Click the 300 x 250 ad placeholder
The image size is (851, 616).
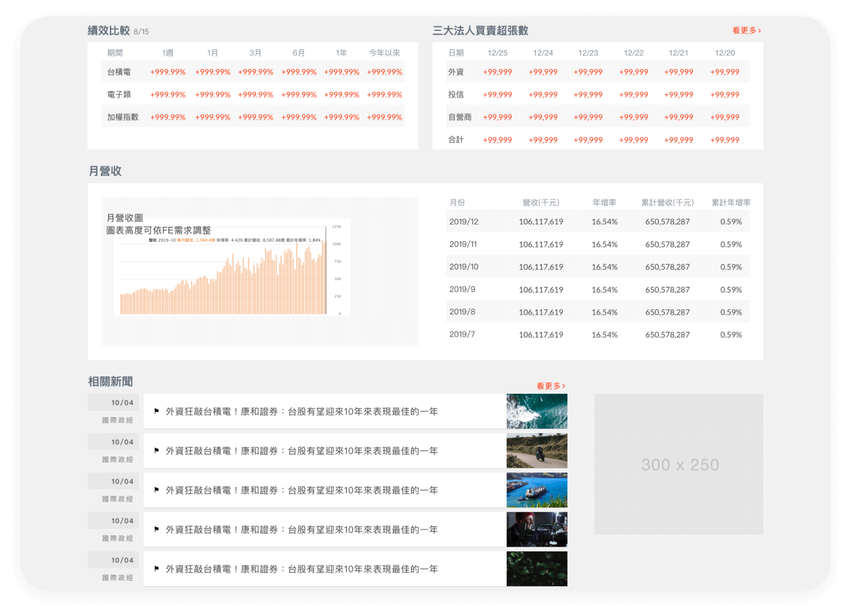pyautogui.click(x=679, y=464)
